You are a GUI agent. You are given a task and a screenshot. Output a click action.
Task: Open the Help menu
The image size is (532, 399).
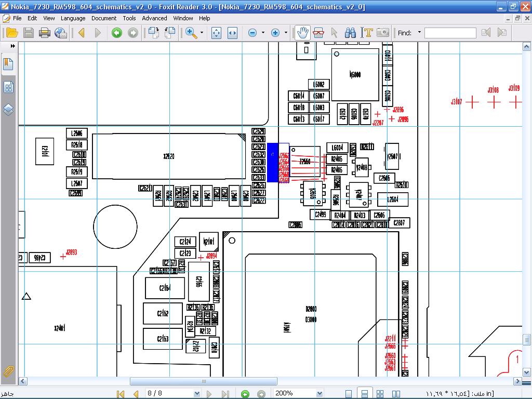click(x=204, y=18)
